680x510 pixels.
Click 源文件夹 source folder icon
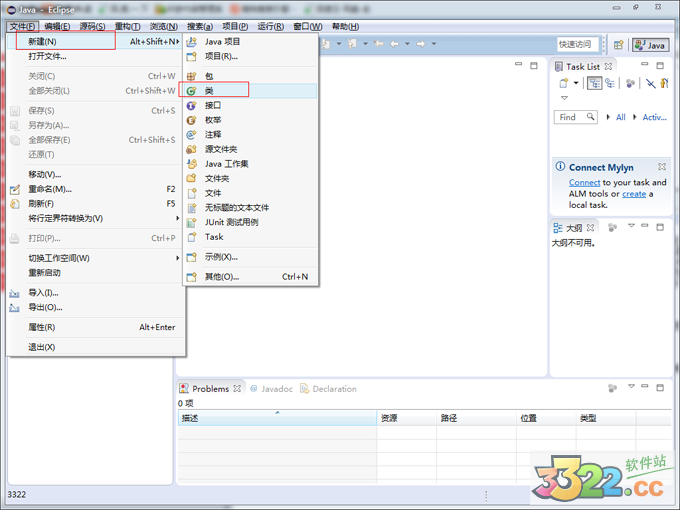click(191, 149)
